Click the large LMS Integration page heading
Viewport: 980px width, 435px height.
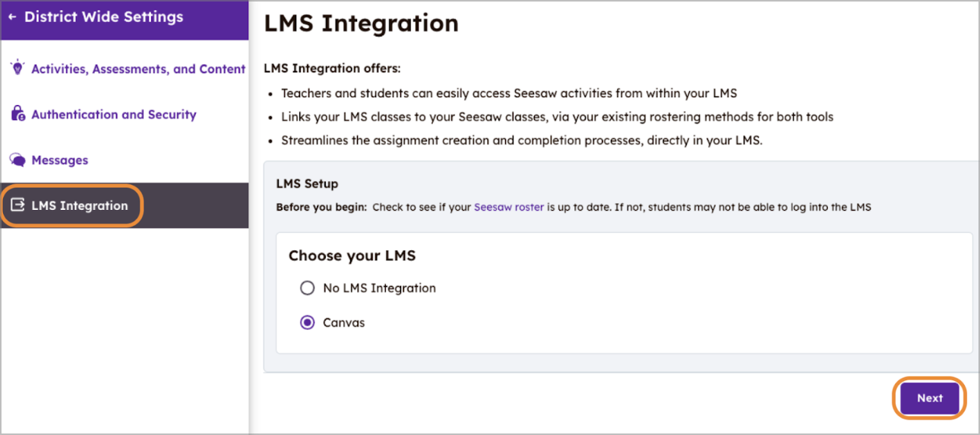[x=361, y=24]
